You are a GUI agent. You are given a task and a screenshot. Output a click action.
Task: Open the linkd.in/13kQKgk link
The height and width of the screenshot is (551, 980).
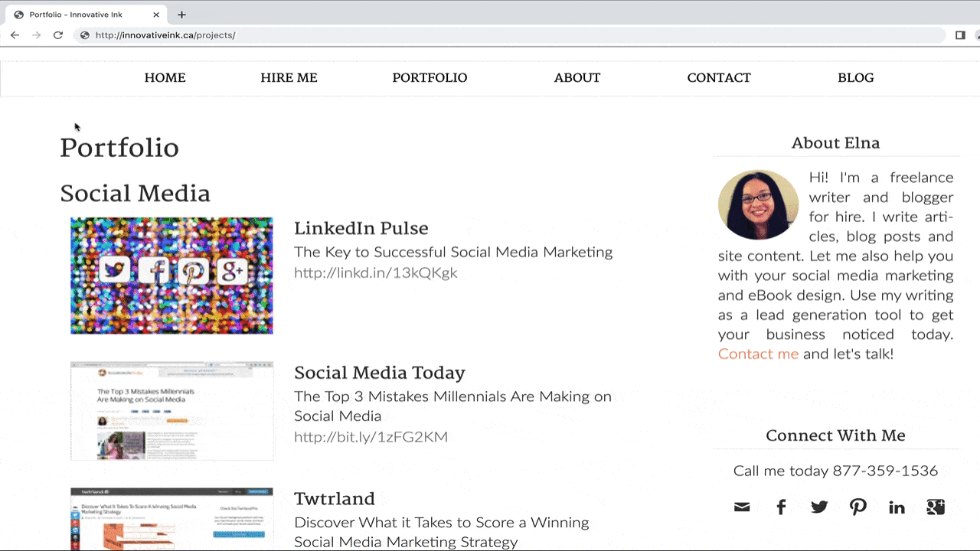pyautogui.click(x=375, y=273)
